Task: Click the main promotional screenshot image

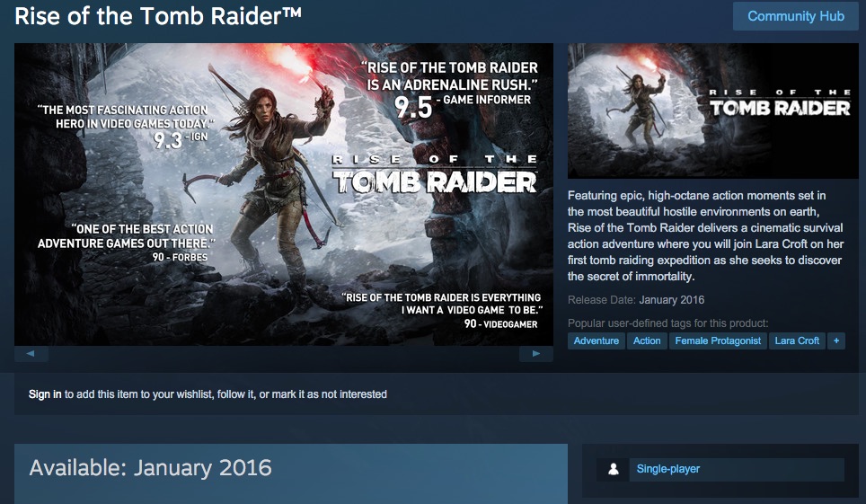Action: (x=284, y=195)
